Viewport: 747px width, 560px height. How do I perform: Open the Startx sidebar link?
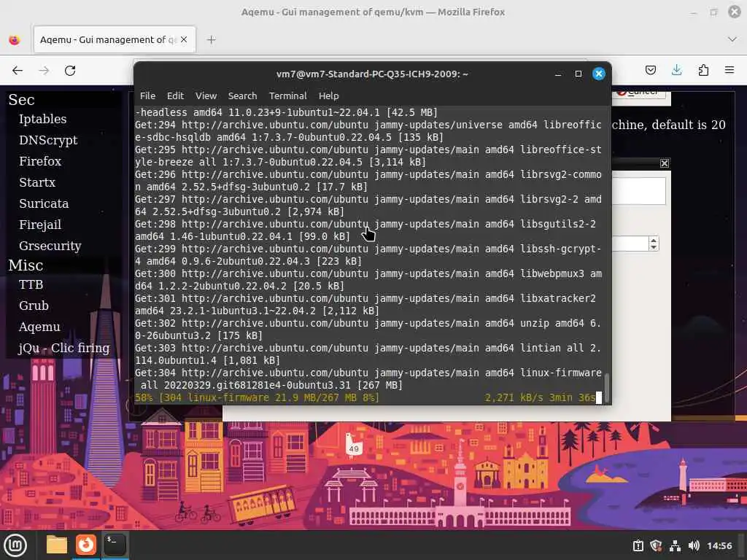tap(37, 182)
